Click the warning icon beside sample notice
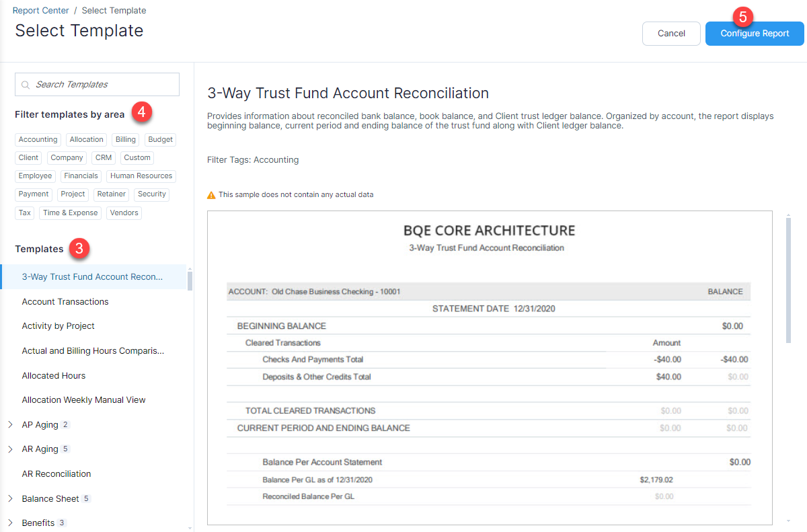This screenshot has width=807, height=532. pyautogui.click(x=211, y=195)
